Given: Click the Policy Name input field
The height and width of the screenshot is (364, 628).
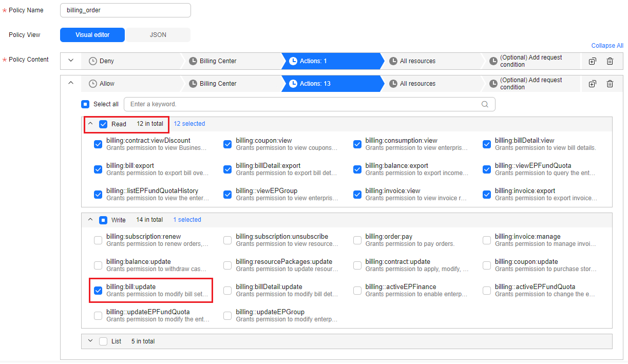Looking at the screenshot, I should tap(125, 10).
